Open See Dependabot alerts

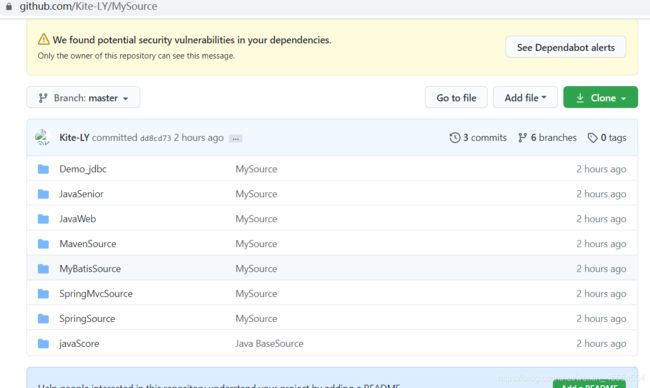tap(565, 47)
